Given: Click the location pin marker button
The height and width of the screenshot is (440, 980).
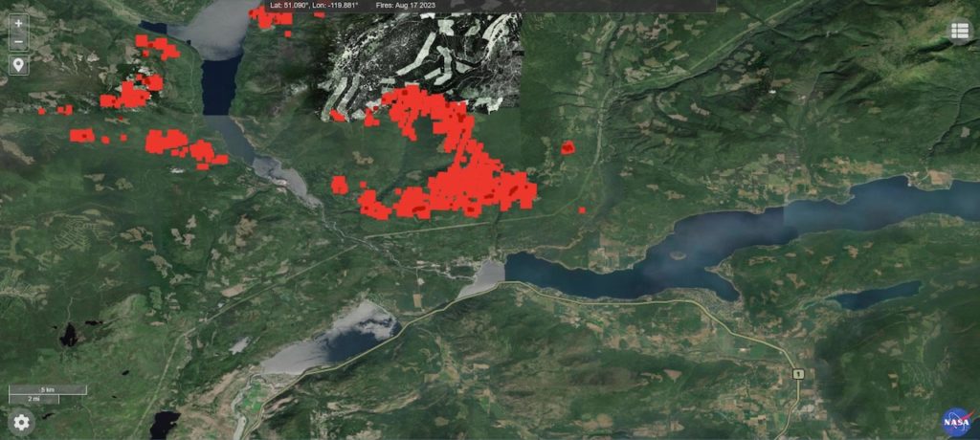Looking at the screenshot, I should point(19,64).
